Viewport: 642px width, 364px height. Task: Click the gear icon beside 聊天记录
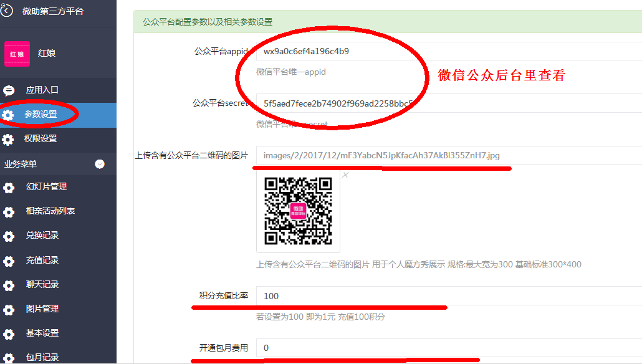click(9, 285)
